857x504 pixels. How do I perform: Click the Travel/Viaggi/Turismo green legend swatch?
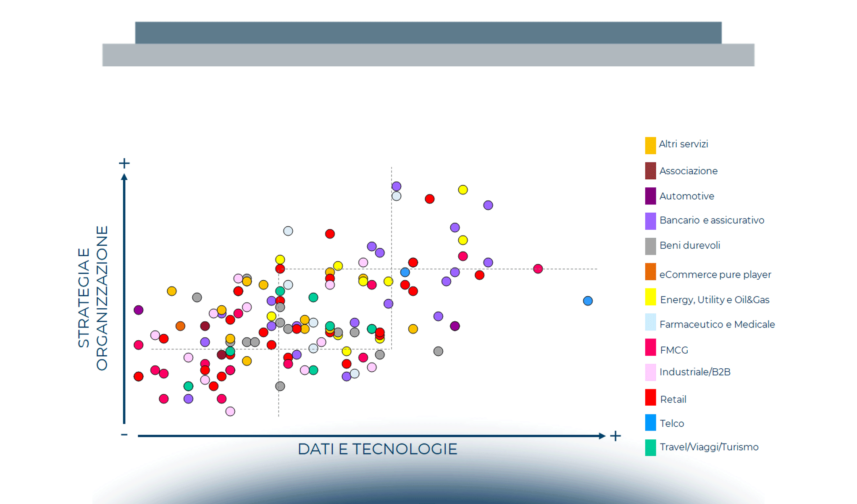pyautogui.click(x=650, y=448)
